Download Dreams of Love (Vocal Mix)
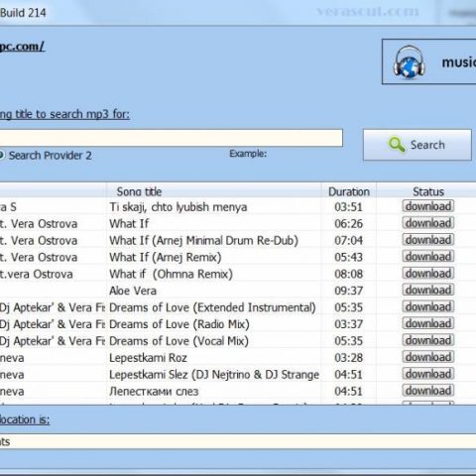The width and height of the screenshot is (476, 476). pos(428,340)
